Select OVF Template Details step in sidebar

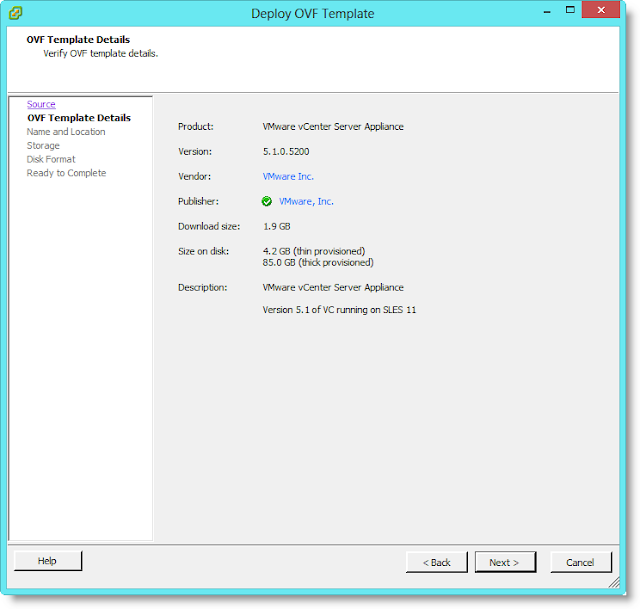(79, 118)
